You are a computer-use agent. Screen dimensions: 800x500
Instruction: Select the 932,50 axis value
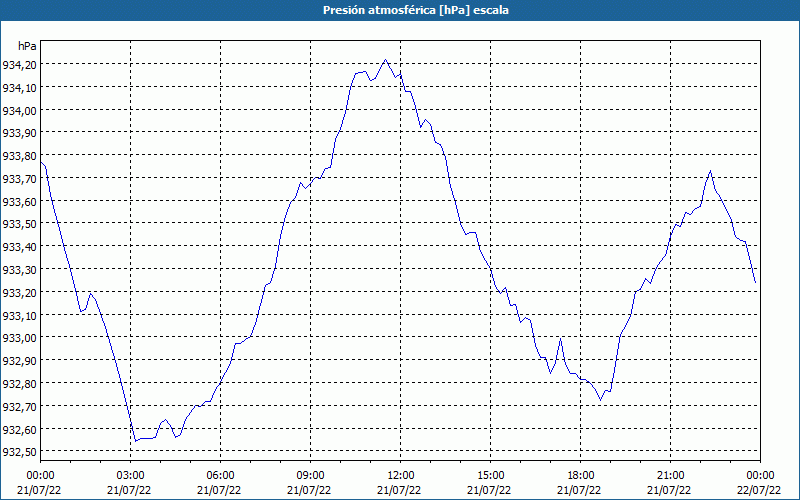19,452
